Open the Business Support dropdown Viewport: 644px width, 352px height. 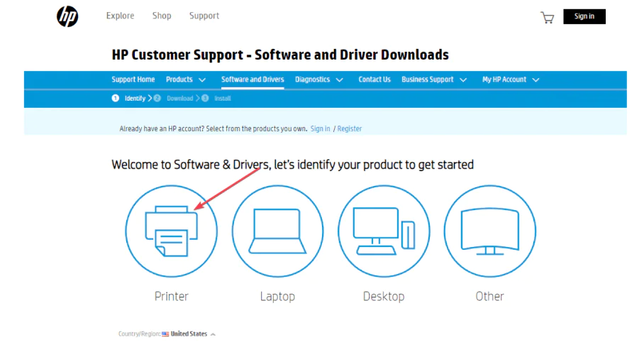[x=434, y=79]
